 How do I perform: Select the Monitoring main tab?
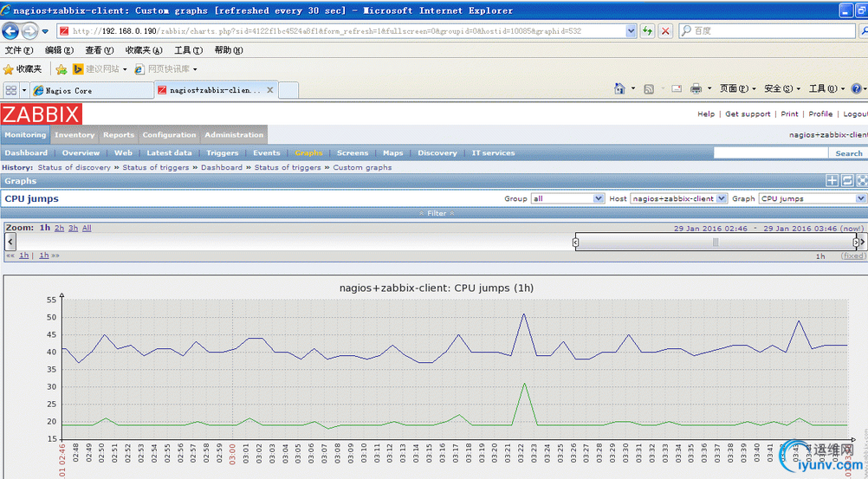(x=25, y=134)
